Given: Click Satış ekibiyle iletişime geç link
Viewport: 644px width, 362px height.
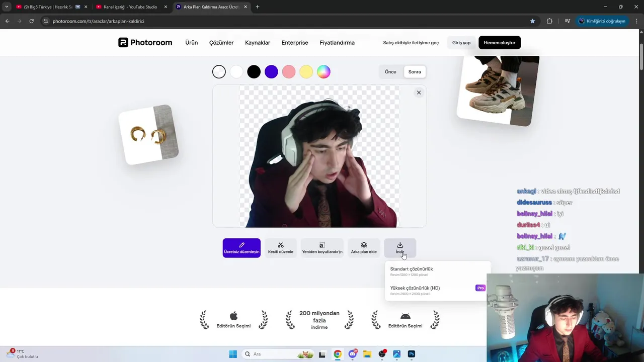Looking at the screenshot, I should pos(411,43).
